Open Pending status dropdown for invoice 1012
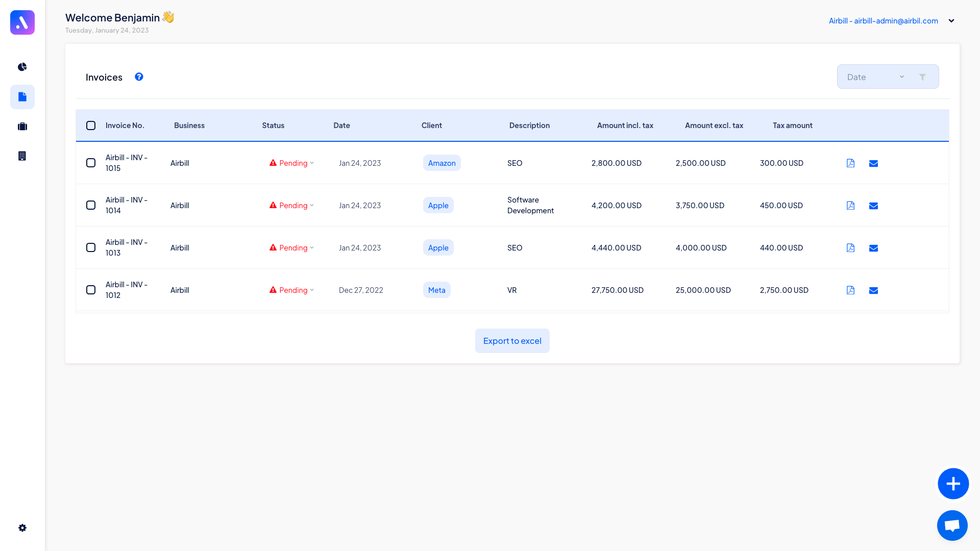The height and width of the screenshot is (551, 980). pyautogui.click(x=292, y=290)
